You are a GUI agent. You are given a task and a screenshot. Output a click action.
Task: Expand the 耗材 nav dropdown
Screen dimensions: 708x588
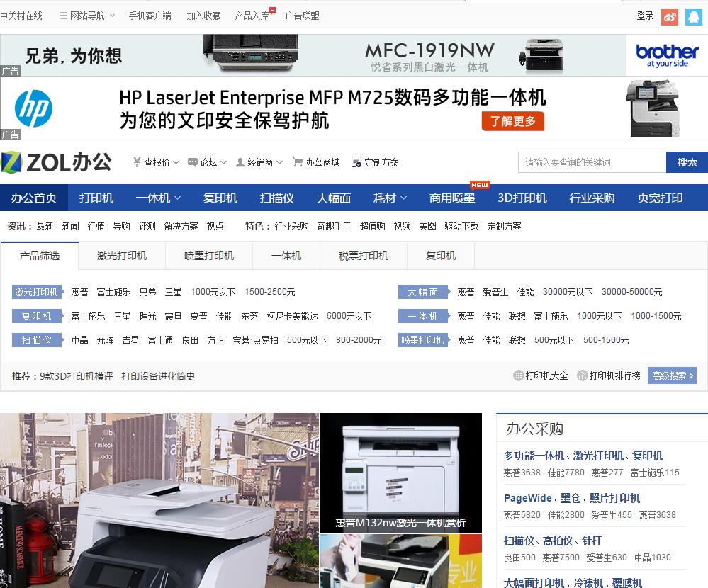390,198
